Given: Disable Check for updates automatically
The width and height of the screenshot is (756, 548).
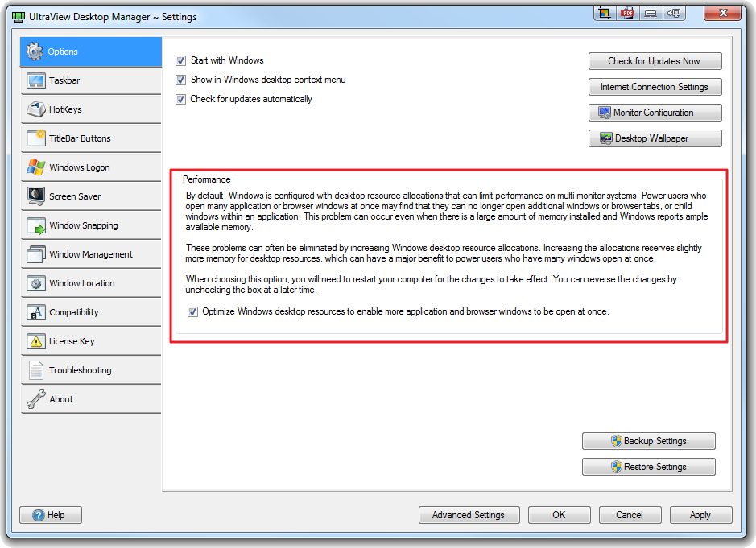Looking at the screenshot, I should click(181, 99).
